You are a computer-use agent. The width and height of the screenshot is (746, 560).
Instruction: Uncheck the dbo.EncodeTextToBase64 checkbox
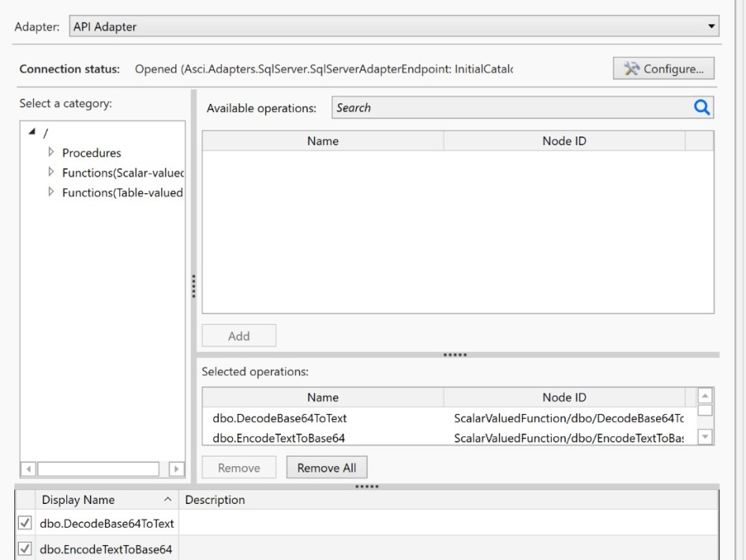click(26, 549)
